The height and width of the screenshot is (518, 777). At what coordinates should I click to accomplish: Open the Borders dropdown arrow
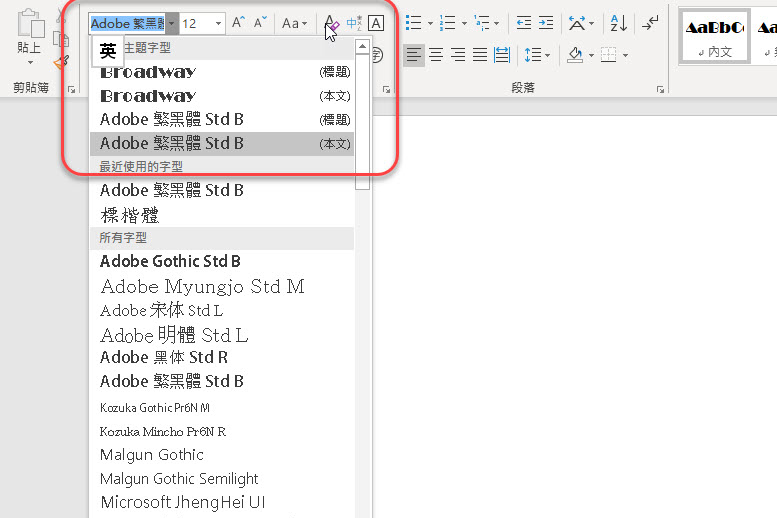pos(625,55)
